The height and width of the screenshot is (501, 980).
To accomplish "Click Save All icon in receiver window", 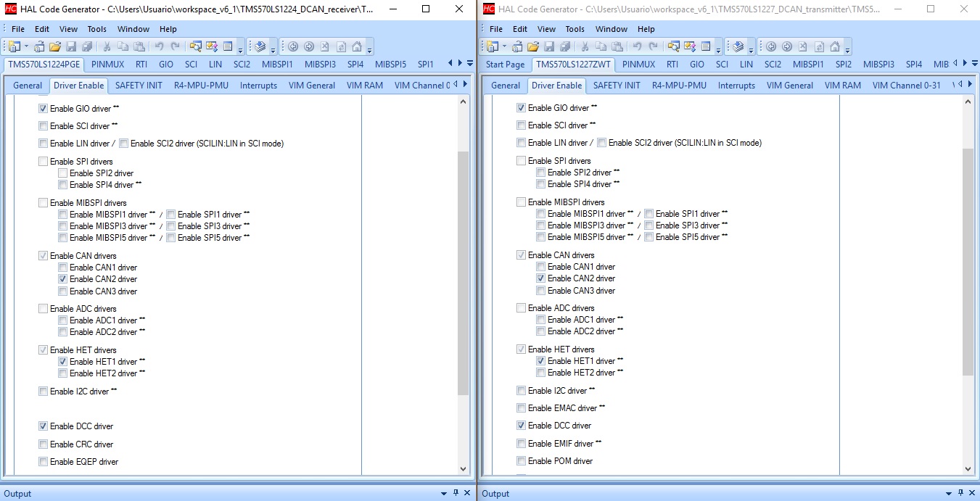I will click(x=87, y=46).
